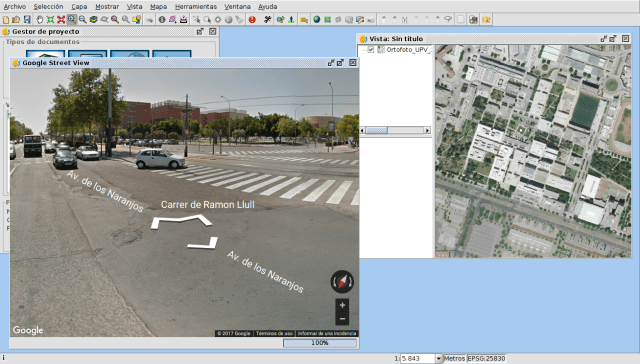This screenshot has height=364, width=640.
Task: Click the '© 2017 Google' copyright text
Action: [x=233, y=333]
